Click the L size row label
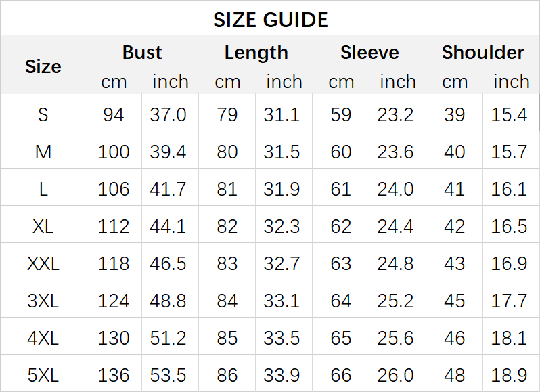The width and height of the screenshot is (540, 392). (43, 189)
